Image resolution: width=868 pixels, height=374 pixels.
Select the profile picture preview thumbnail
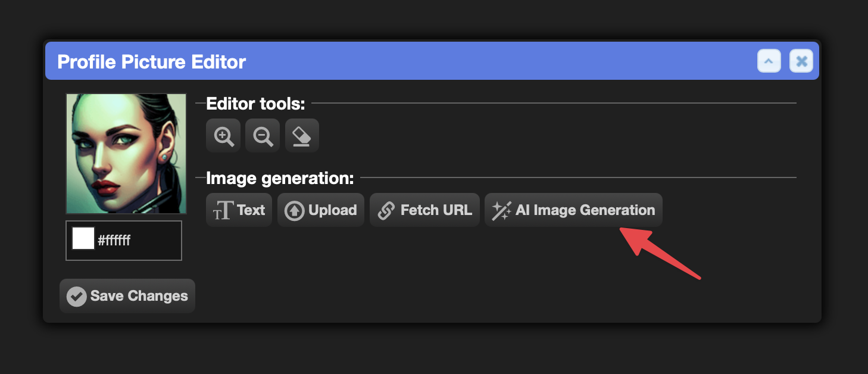(x=126, y=154)
